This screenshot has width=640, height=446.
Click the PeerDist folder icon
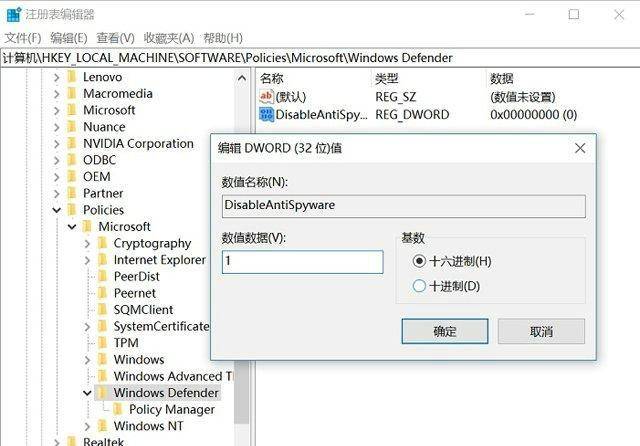pyautogui.click(x=102, y=276)
